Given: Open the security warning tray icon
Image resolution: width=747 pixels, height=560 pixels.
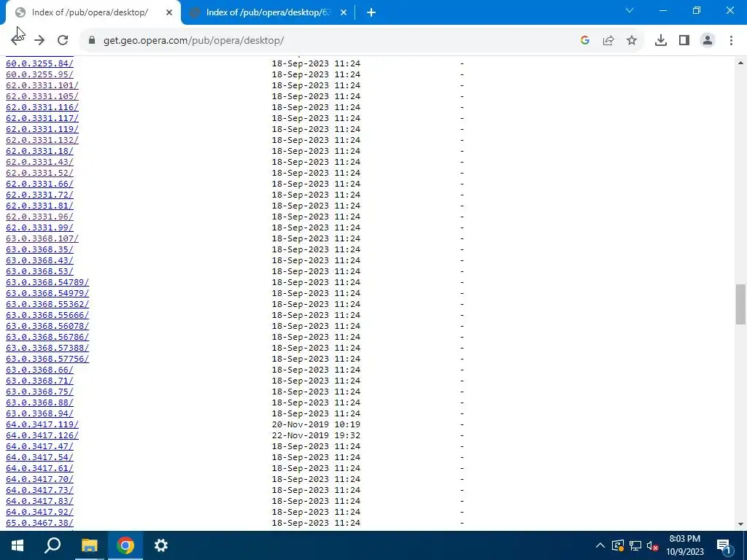Looking at the screenshot, I should click(617, 545).
